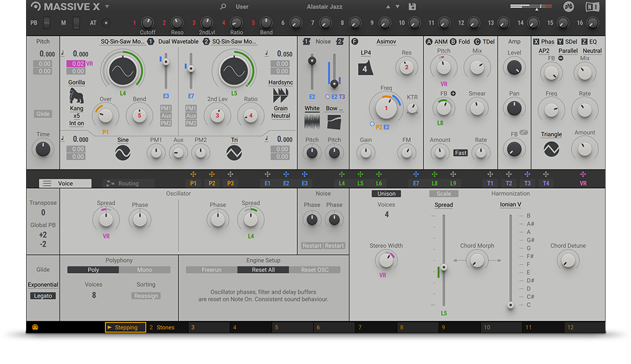Screen dimensions: 631x364
Task: Open the Asimov filter type menu
Action: 386,41
